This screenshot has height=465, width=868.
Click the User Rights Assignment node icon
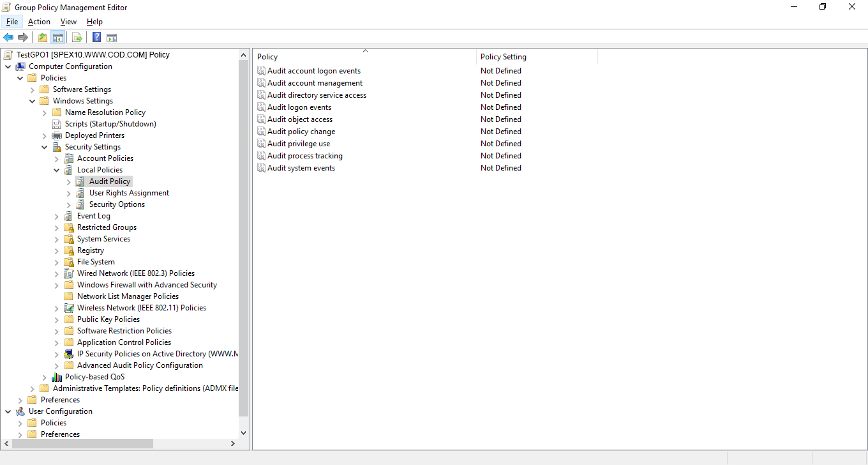[x=80, y=193]
